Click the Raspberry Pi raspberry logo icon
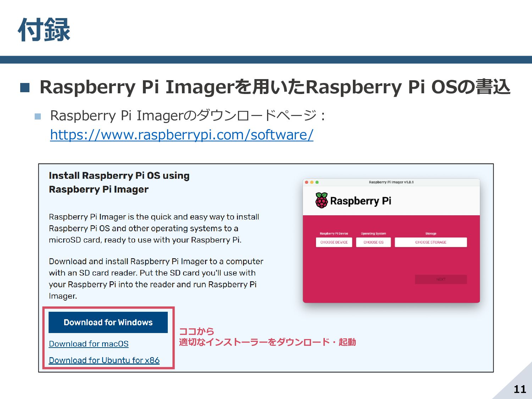The height and width of the screenshot is (399, 532). coord(322,200)
